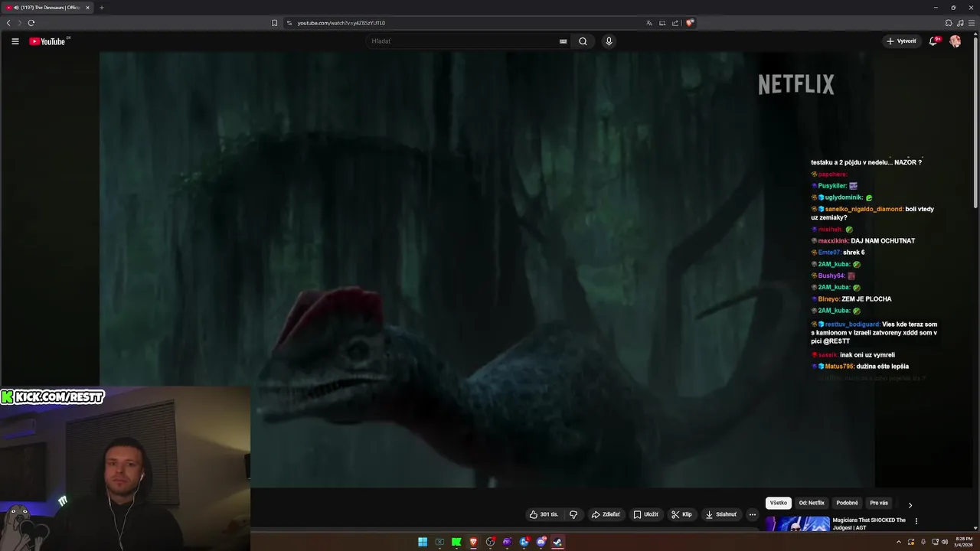Click the youtube.com address bar URL
This screenshot has width=980, height=551.
coord(341,23)
